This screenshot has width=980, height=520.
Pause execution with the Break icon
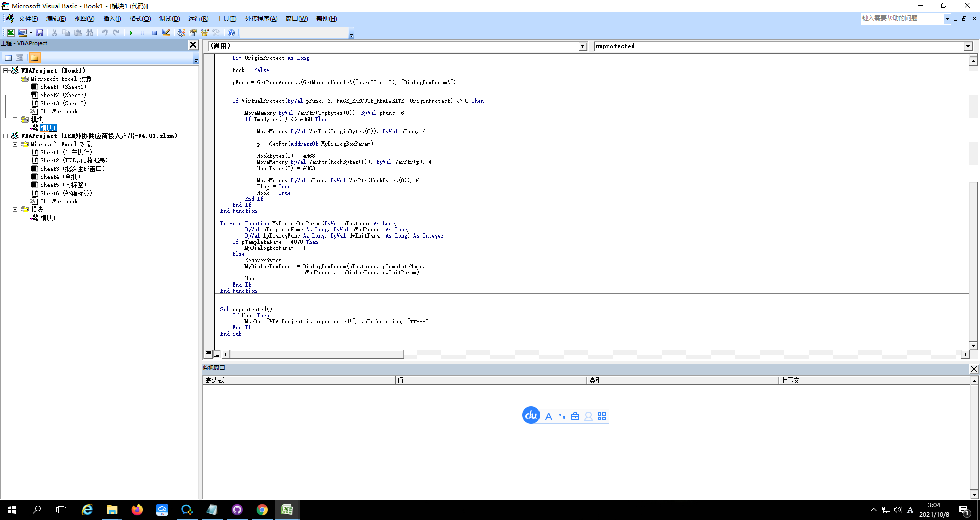[x=142, y=33]
